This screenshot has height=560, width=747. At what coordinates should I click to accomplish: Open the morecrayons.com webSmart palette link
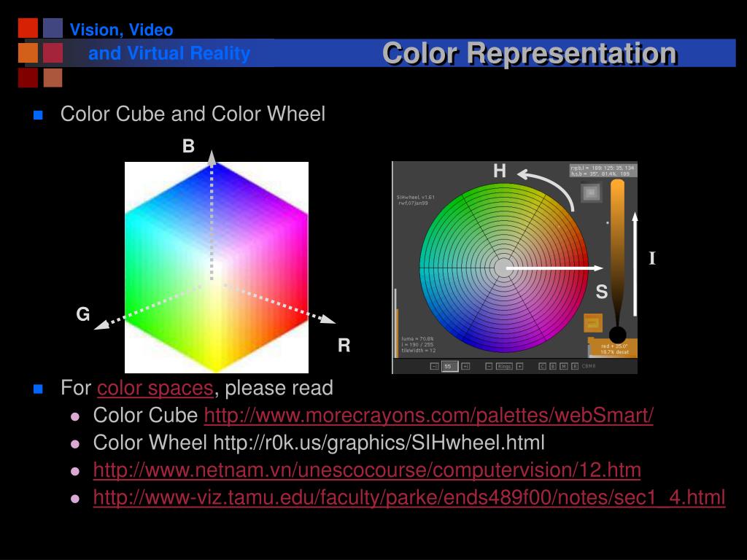click(x=428, y=415)
